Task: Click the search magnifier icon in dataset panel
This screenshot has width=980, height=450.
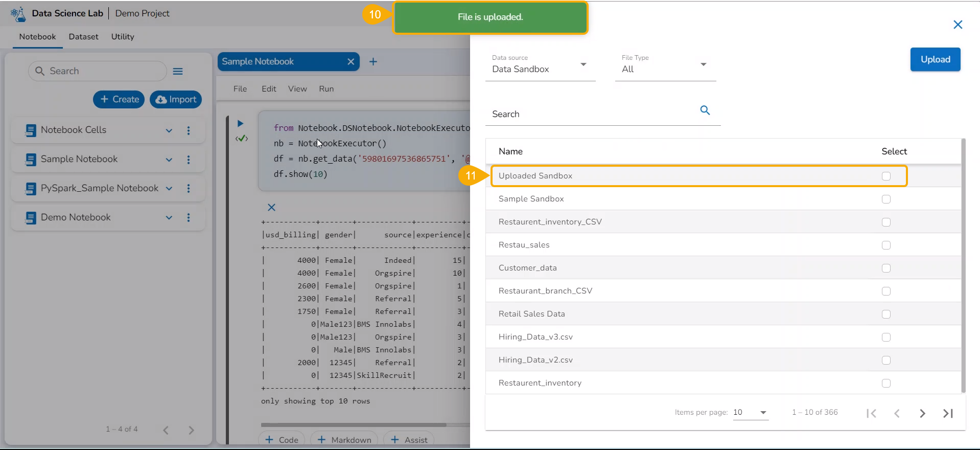Action: [x=705, y=110]
